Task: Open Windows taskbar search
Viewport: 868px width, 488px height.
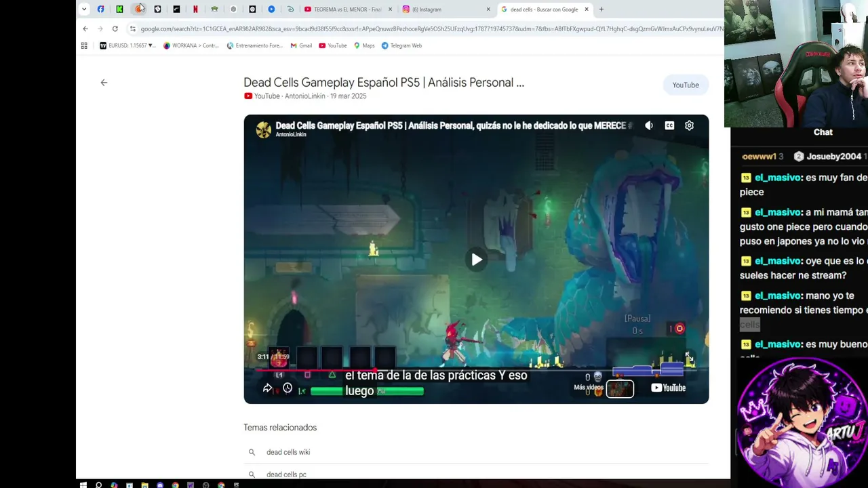Action: pos(99,485)
